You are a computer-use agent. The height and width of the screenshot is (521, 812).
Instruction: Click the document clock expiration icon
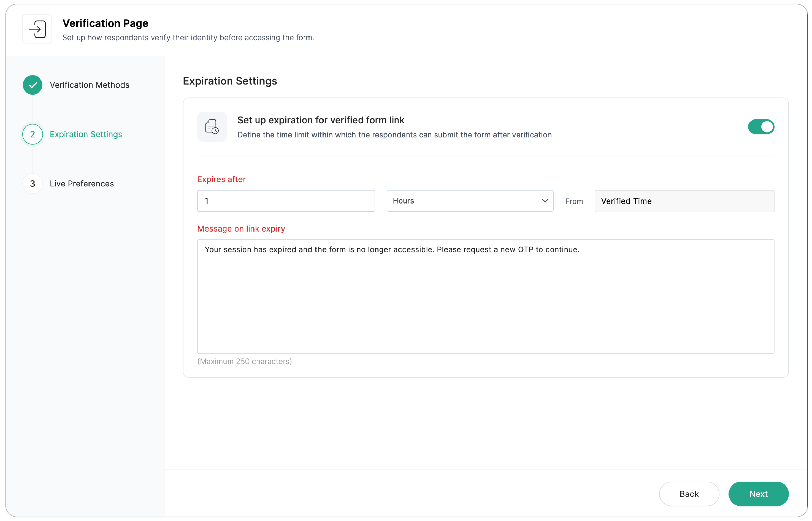click(212, 127)
